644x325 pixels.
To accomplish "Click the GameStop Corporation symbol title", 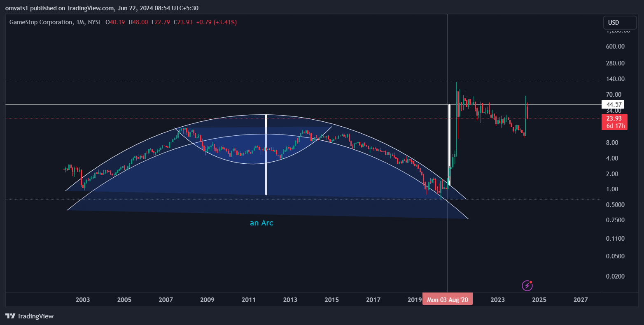I will pyautogui.click(x=41, y=22).
